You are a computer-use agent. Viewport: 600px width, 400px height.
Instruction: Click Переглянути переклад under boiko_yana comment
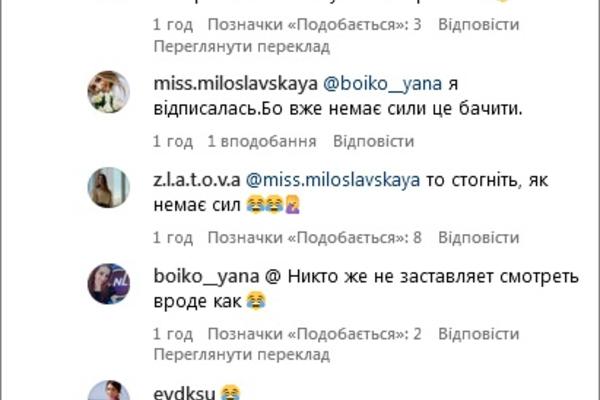click(242, 355)
